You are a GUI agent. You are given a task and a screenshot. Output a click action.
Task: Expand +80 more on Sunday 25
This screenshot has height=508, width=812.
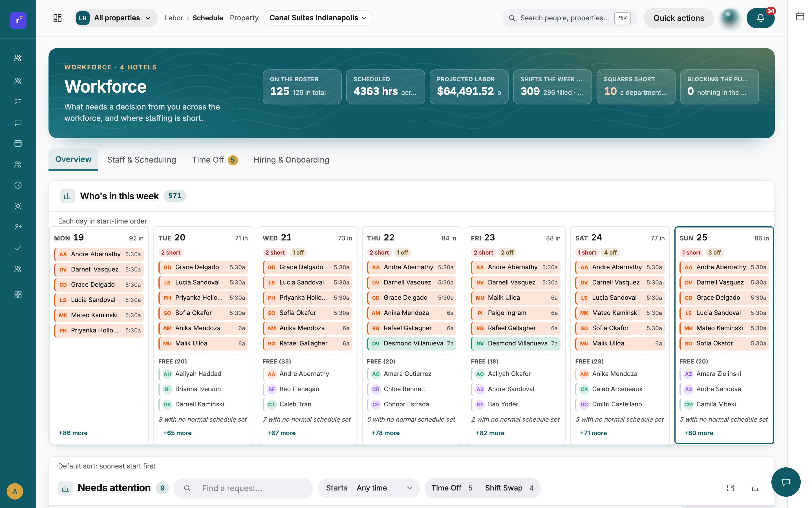699,433
